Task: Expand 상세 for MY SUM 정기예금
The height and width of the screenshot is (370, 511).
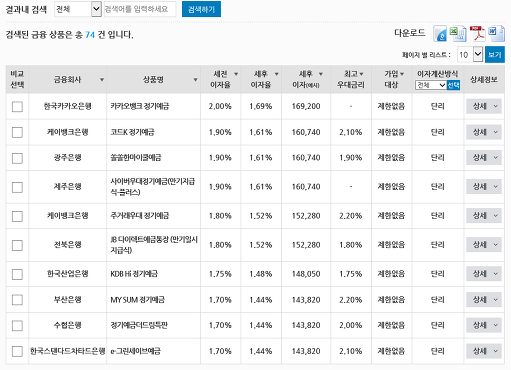Action: point(484,299)
